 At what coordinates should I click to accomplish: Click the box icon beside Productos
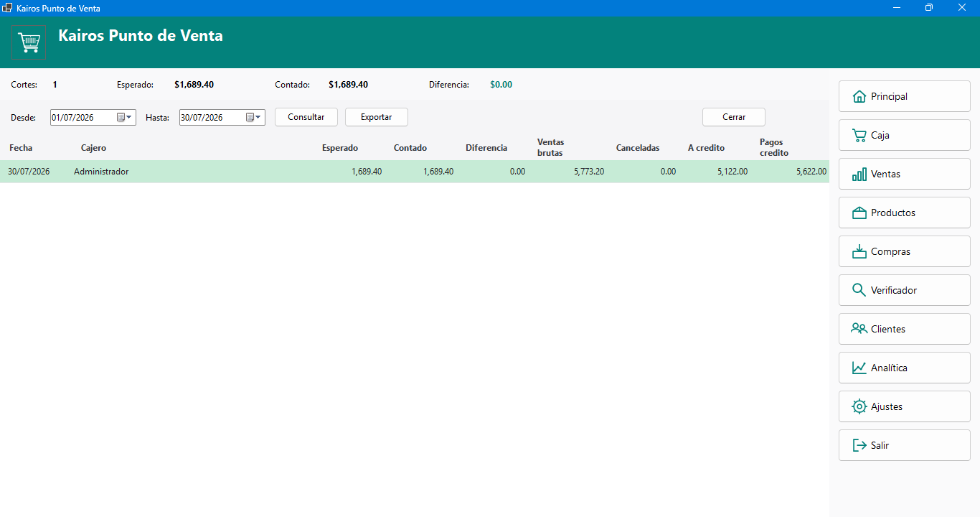pyautogui.click(x=859, y=213)
